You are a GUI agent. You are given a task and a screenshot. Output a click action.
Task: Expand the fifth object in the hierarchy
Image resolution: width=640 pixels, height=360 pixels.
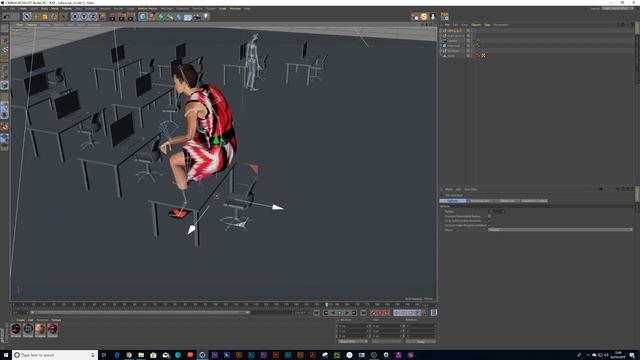click(441, 51)
